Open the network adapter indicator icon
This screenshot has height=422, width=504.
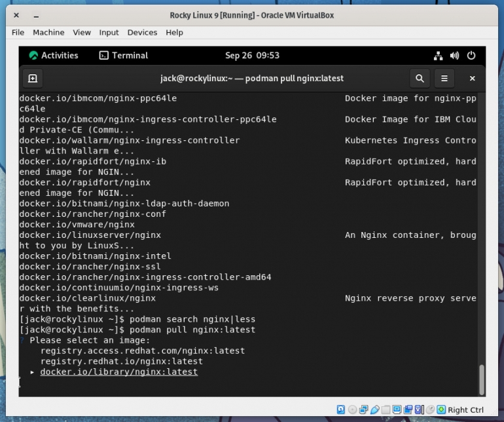(363, 410)
